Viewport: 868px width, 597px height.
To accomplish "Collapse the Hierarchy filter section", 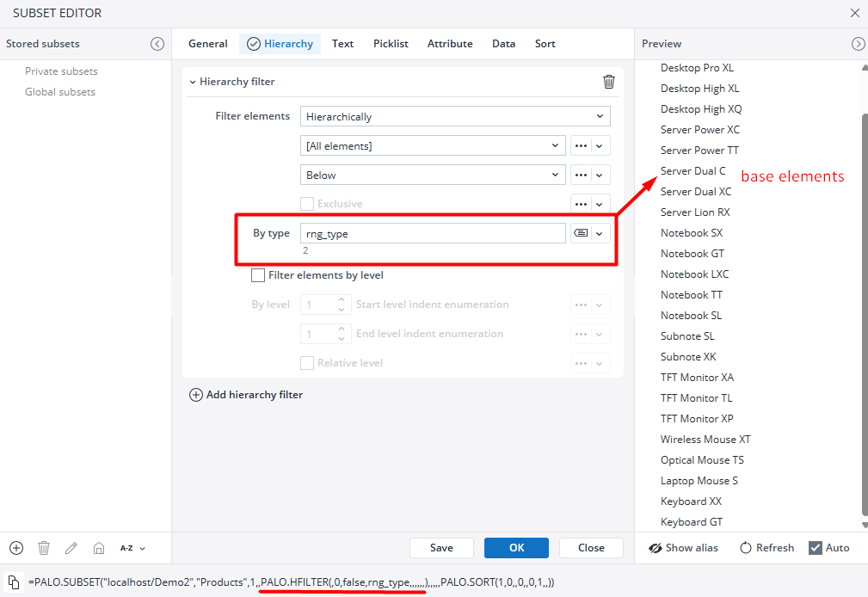I will pyautogui.click(x=193, y=82).
